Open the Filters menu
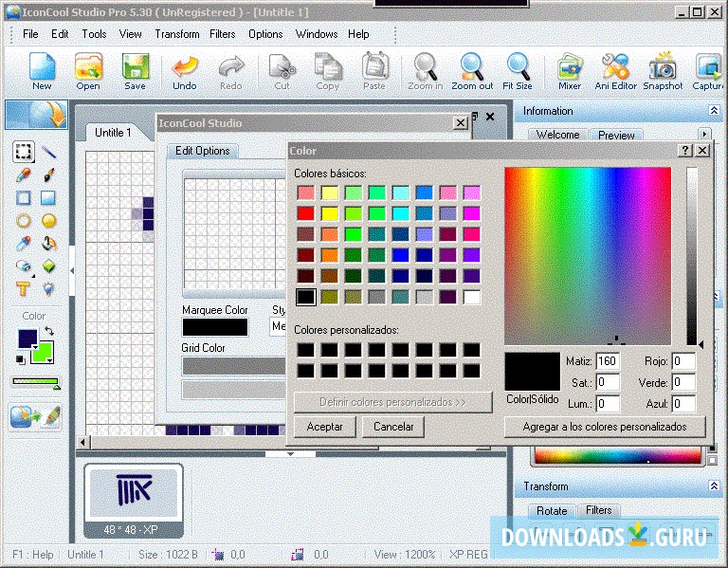Image resolution: width=728 pixels, height=568 pixels. 223,34
